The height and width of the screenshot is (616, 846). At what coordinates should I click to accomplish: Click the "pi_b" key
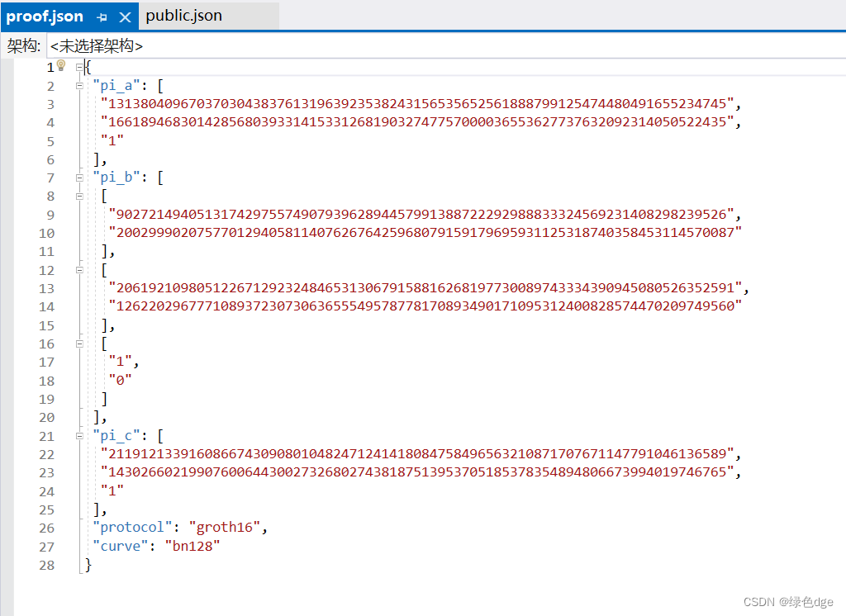[x=116, y=177]
